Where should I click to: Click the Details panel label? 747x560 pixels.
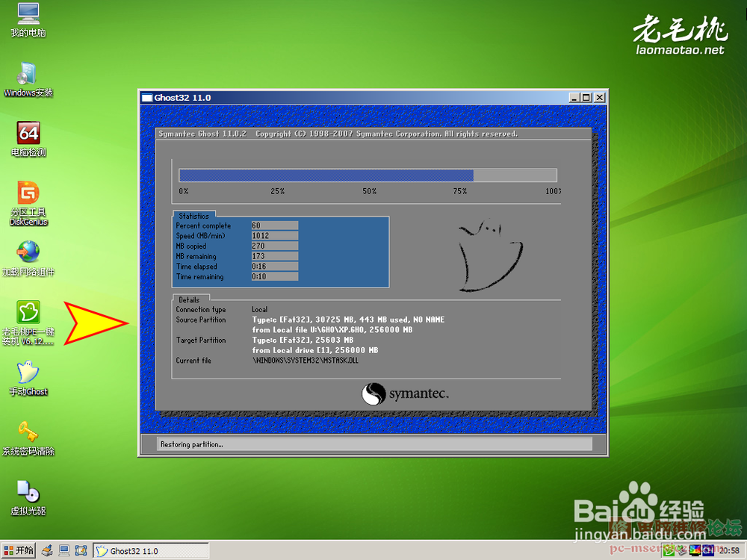189,299
